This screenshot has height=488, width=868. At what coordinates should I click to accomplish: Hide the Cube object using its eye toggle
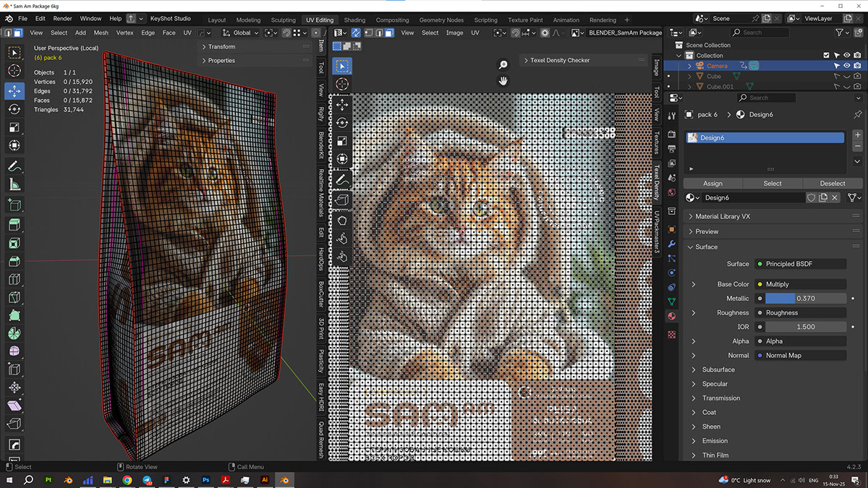click(x=847, y=77)
